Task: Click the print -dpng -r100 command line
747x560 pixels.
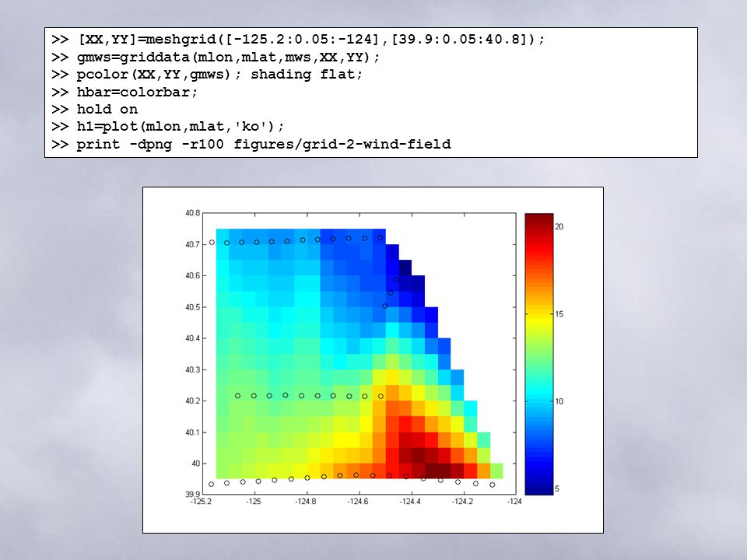Action: (251, 145)
